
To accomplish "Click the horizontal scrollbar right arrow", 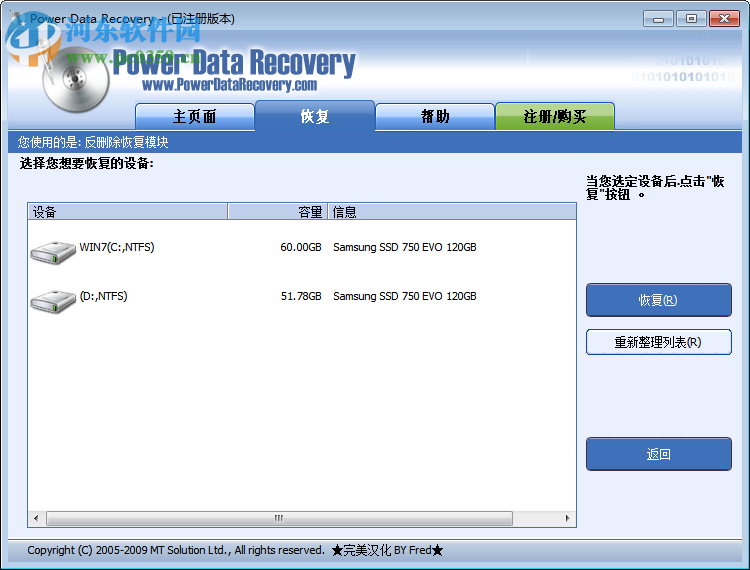I will click(x=567, y=518).
